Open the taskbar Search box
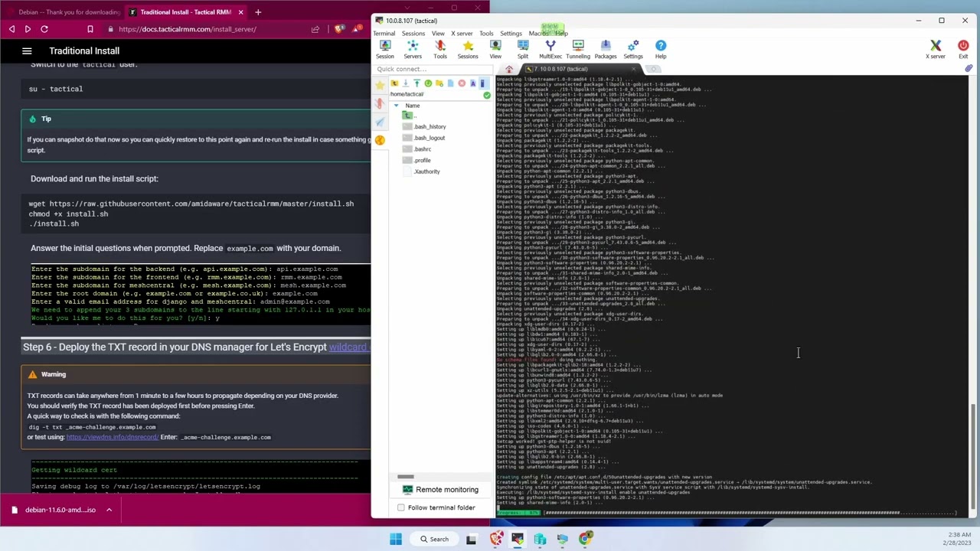The image size is (980, 551). click(x=434, y=539)
